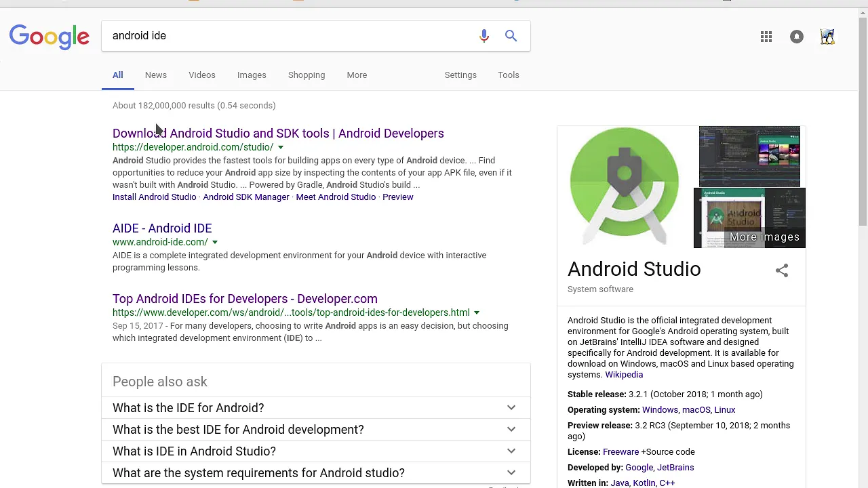868x488 pixels.
Task: Click the About 182,000,000 results text
Action: [x=194, y=106]
